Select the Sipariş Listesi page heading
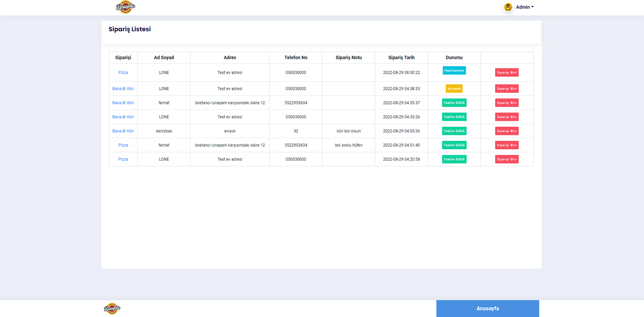Viewport: 644px width, 317px height. (130, 29)
